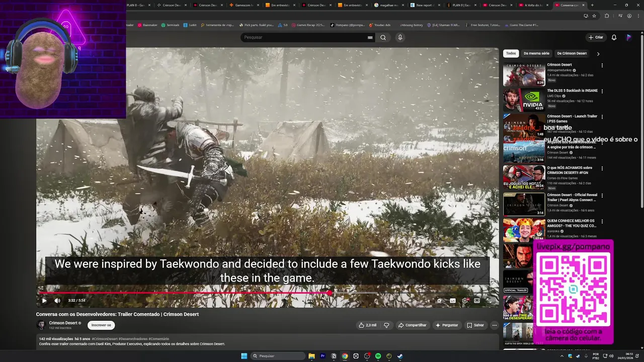Click the Compartilhar share button
Image resolution: width=644 pixels, height=362 pixels.
coord(412,325)
